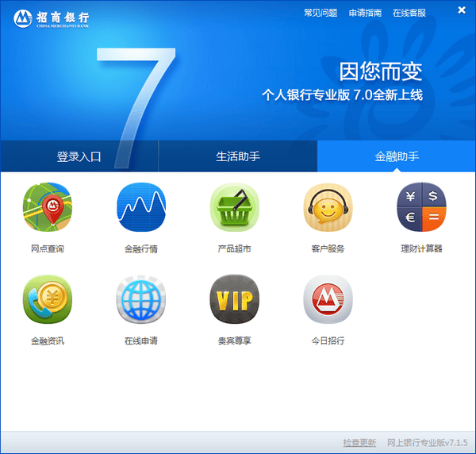Select the 金融资讯 coin and phone icon
The height and width of the screenshot is (454, 476).
click(x=47, y=300)
